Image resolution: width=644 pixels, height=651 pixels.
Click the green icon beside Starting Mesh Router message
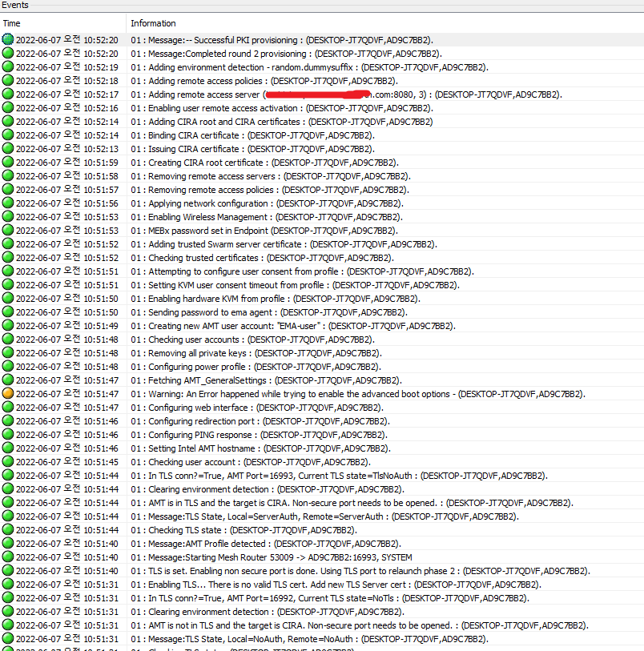pos(7,557)
